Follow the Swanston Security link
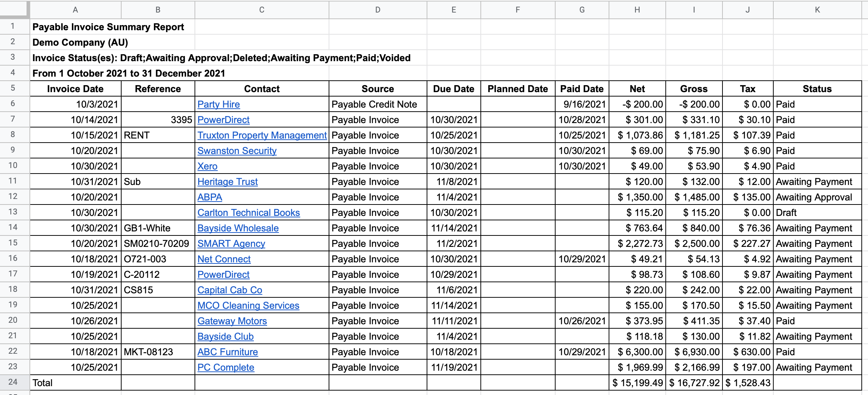This screenshot has width=868, height=395. pos(237,151)
